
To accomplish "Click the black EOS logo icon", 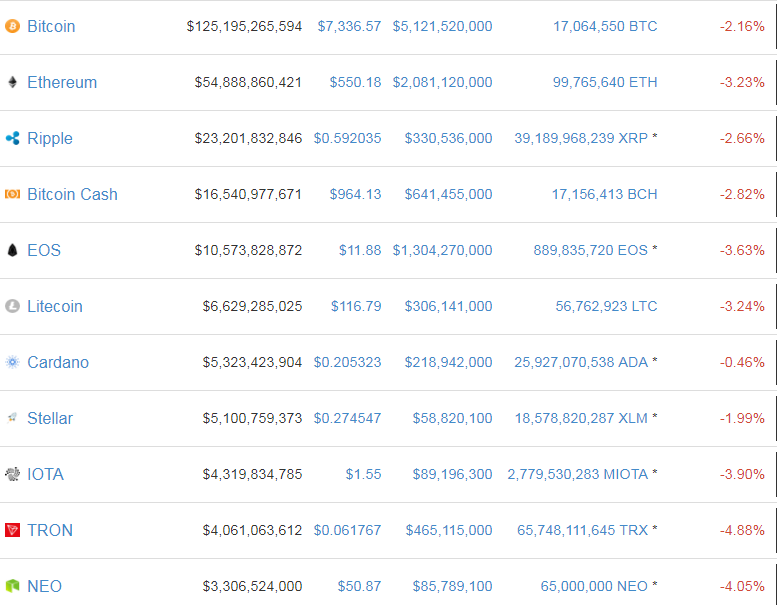I will pyautogui.click(x=12, y=250).
